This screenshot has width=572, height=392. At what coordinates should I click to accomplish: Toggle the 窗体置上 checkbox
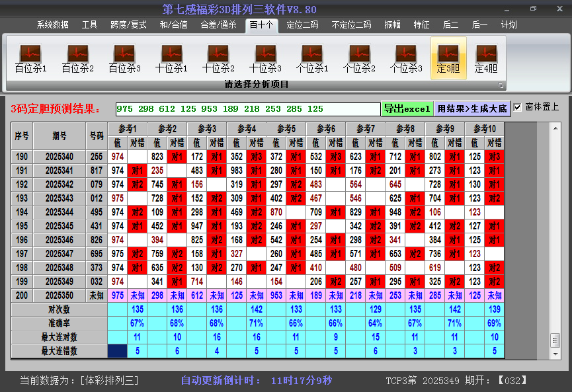(518, 107)
